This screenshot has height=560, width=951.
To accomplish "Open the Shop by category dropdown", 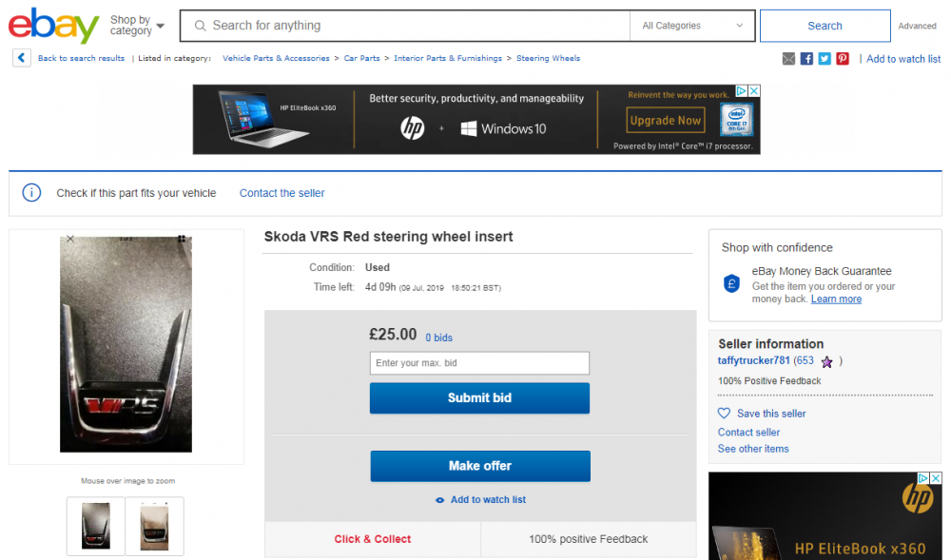I will 137,26.
